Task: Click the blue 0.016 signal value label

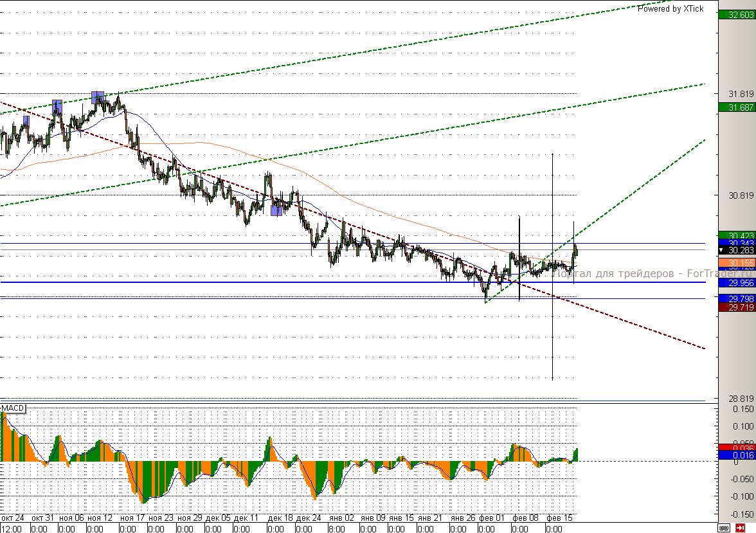Action: pyautogui.click(x=737, y=455)
